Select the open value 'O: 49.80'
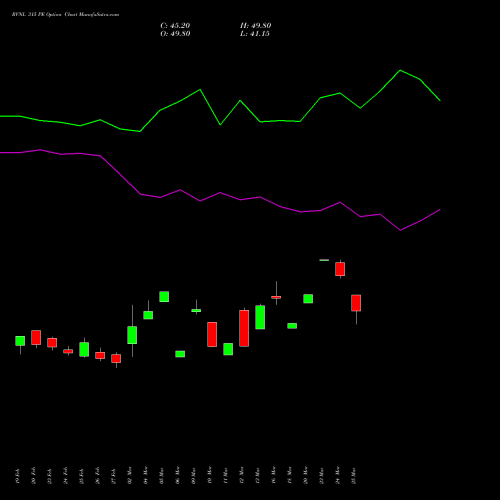Viewport: 500px width, 500px height. click(x=175, y=34)
